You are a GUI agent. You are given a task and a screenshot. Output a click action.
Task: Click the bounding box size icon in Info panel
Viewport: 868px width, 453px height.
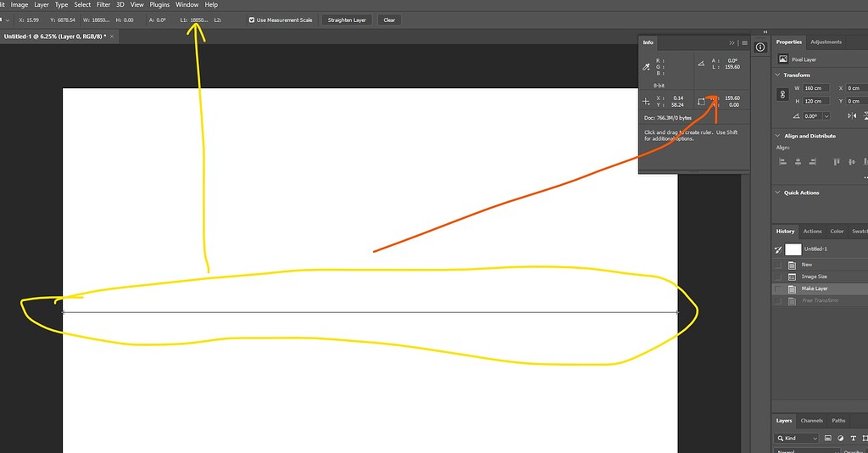pos(701,101)
